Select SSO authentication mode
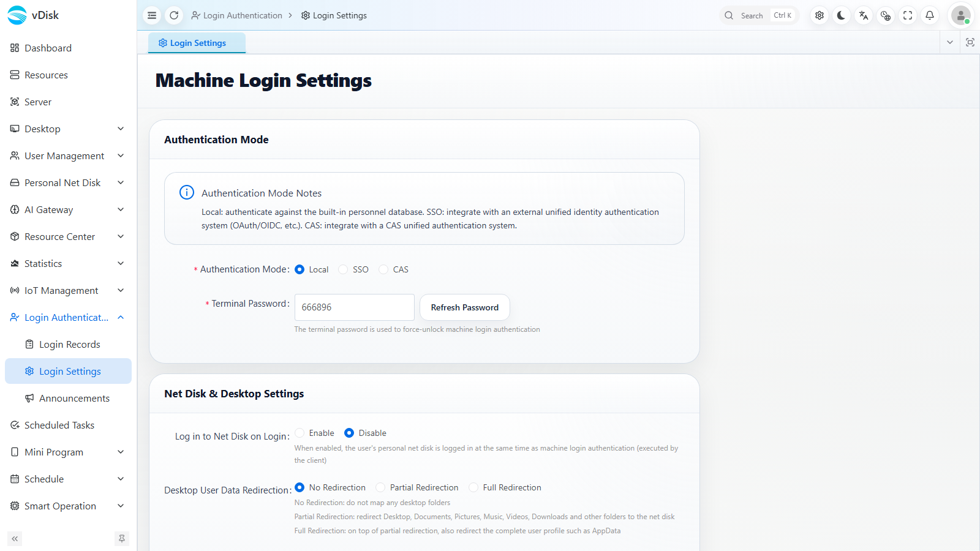The height and width of the screenshot is (551, 980). [x=353, y=269]
